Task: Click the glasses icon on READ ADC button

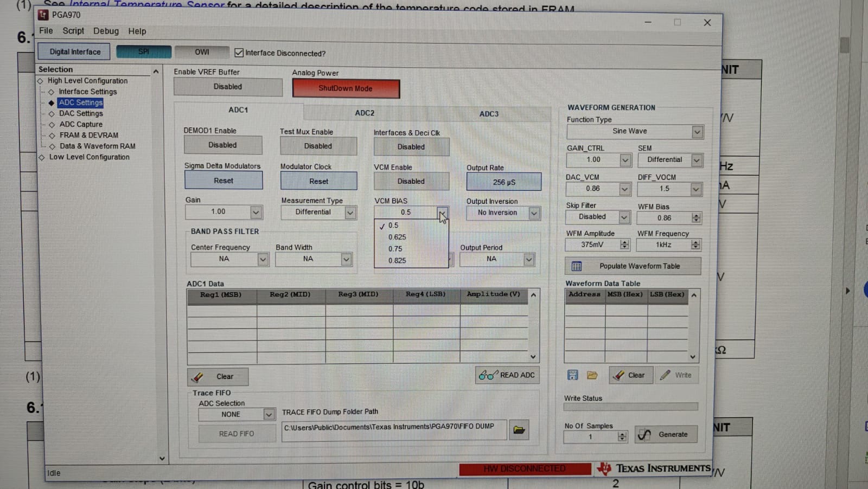Action: click(x=488, y=375)
